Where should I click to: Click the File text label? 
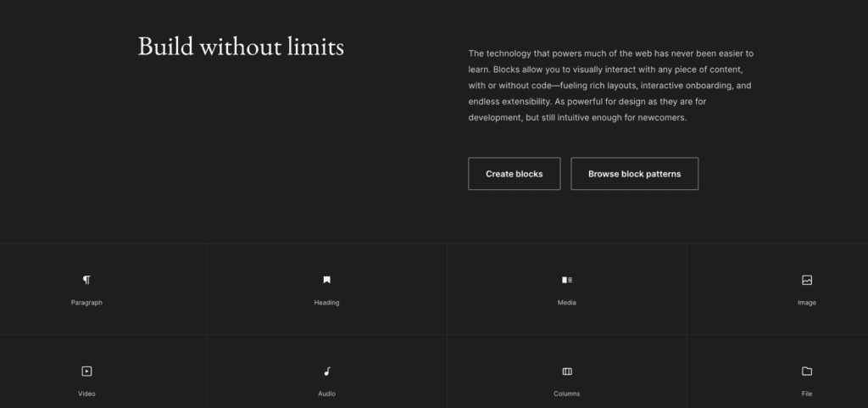click(x=807, y=394)
